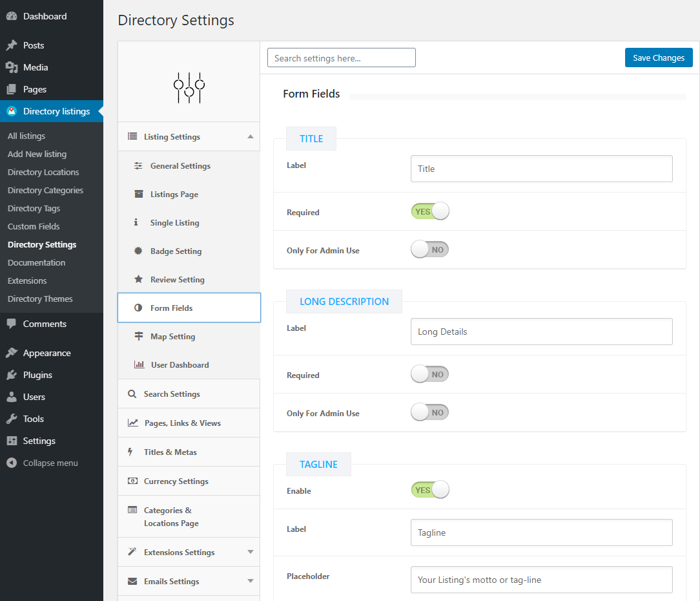This screenshot has width=700, height=601.
Task: Click the Currency Settings money icon
Action: click(132, 481)
